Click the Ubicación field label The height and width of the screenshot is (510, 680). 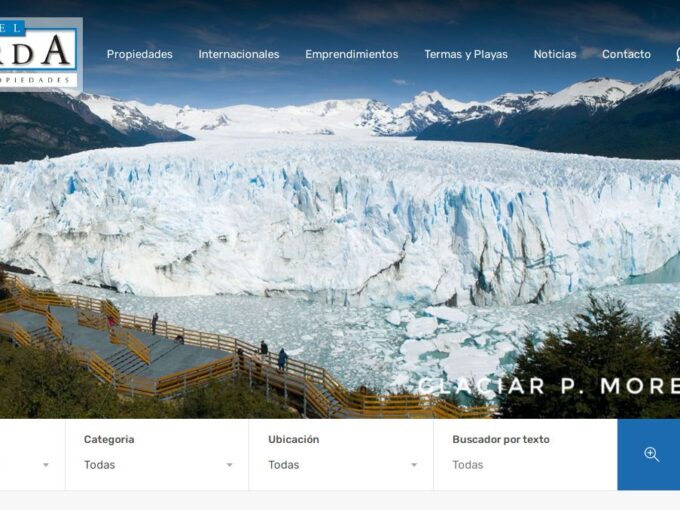(x=294, y=439)
